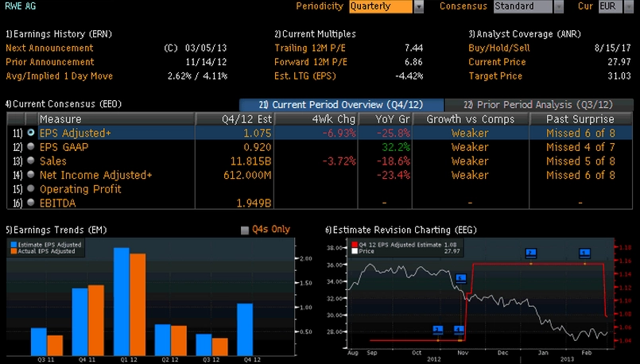Image resolution: width=640 pixels, height=364 pixels.
Task: Click the Measure column header
Action: (x=116, y=119)
